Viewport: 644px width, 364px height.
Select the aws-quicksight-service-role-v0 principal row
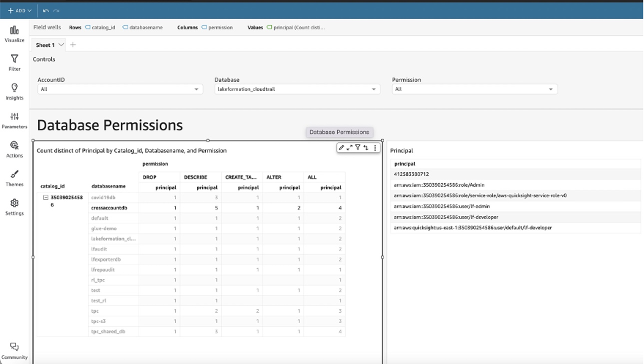coord(516,196)
